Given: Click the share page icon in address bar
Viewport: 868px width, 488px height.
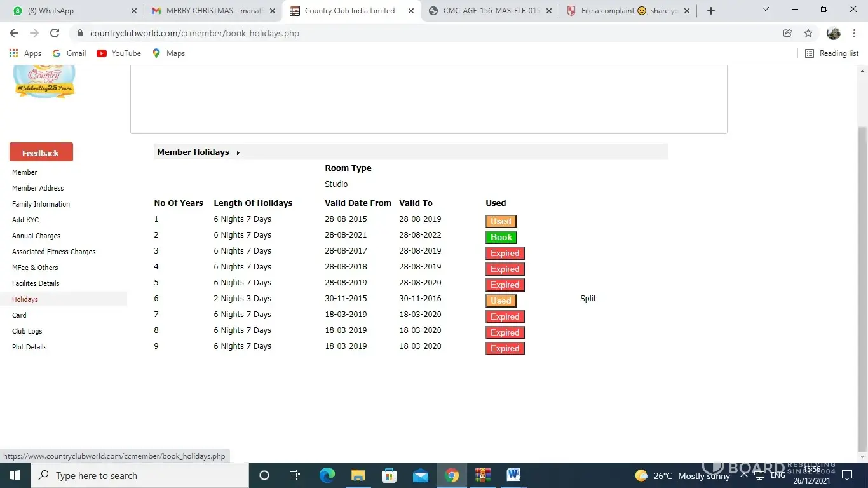Looking at the screenshot, I should click(x=787, y=33).
